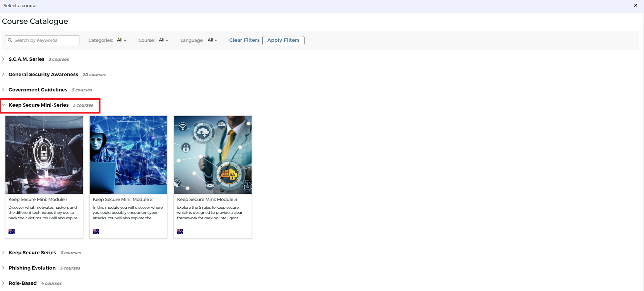Click title 'Keep Secure Mini: Module 3'
Image resolution: width=644 pixels, height=291 pixels.
(207, 200)
